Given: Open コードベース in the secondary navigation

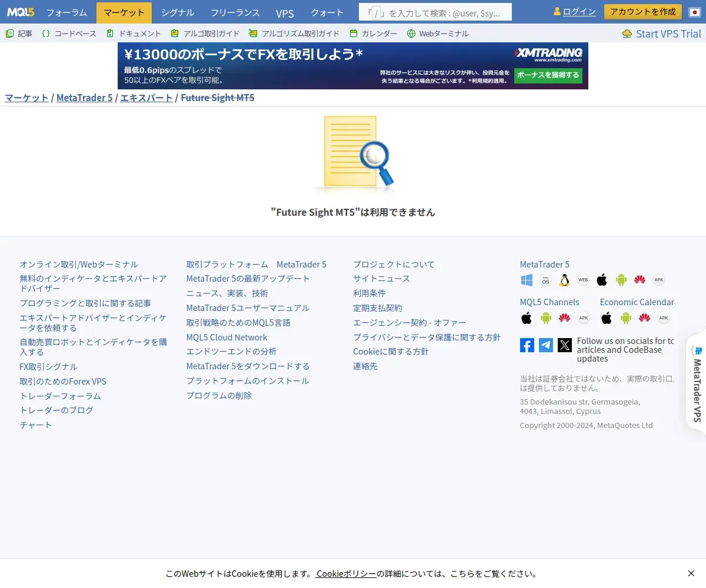Looking at the screenshot, I should 69,34.
